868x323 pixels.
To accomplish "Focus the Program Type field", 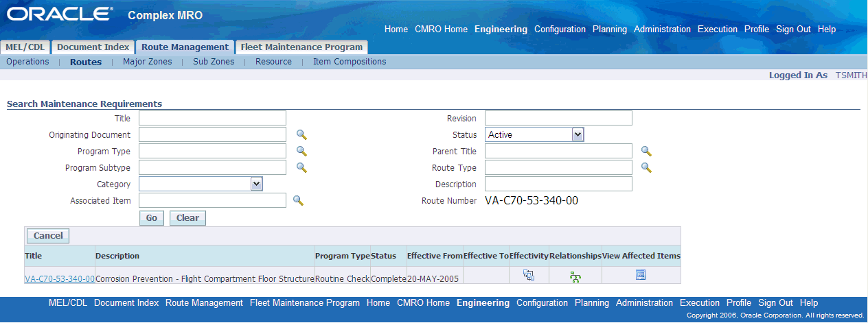I will [212, 151].
